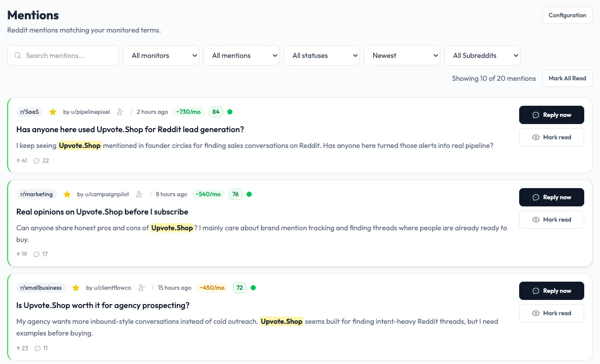Click Mark All Read button
Screen dimensions: 600x364
567,78
